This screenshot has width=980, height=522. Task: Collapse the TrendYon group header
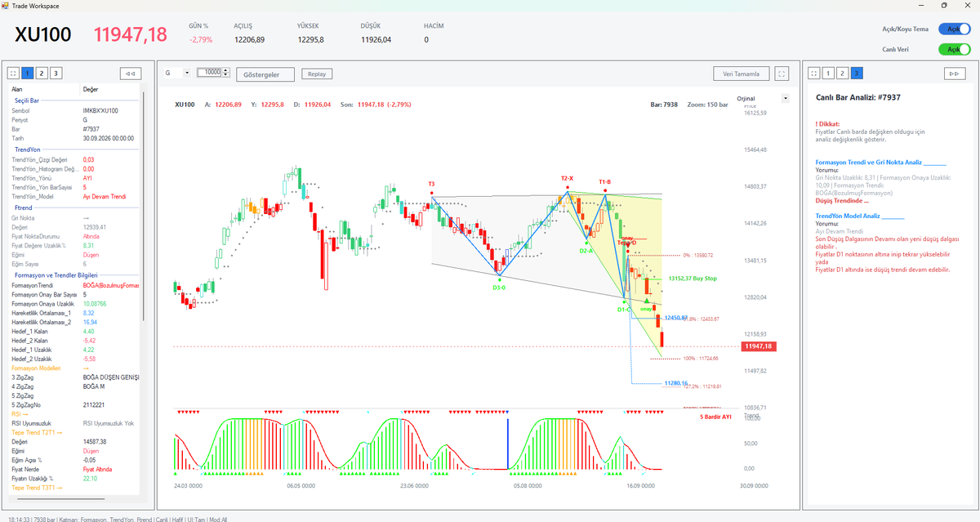coord(74,149)
